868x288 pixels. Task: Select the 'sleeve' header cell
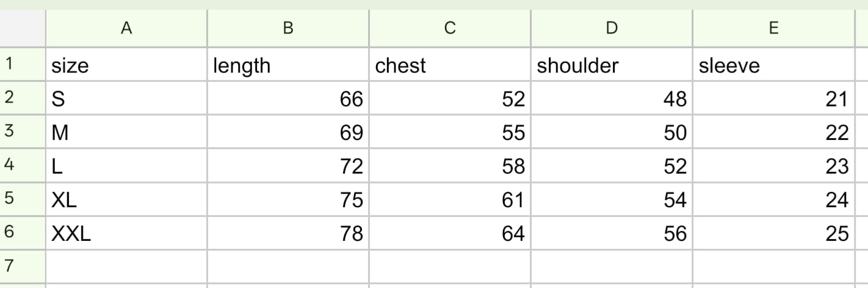(x=773, y=64)
